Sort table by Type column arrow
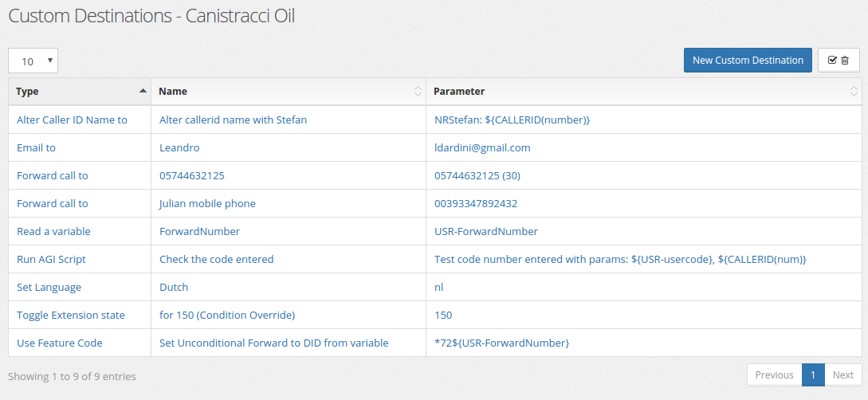Image resolution: width=868 pixels, height=400 pixels. click(x=143, y=91)
